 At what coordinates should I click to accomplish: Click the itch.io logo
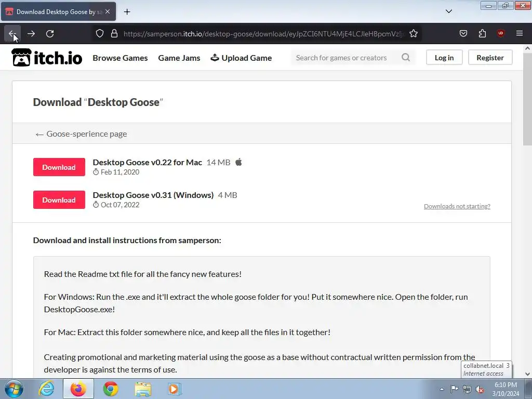[x=47, y=58]
